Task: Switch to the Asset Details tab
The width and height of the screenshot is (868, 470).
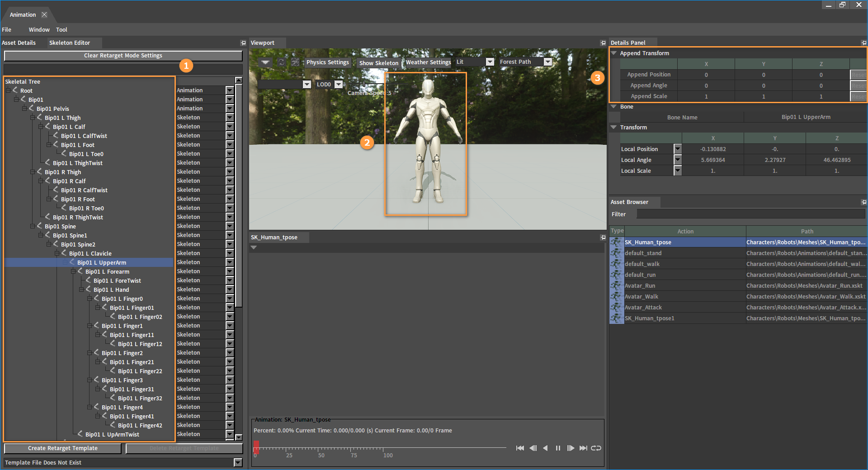Action: (19, 43)
